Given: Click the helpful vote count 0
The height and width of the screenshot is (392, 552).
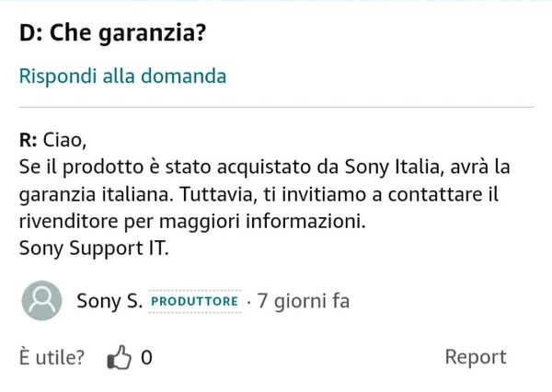Looking at the screenshot, I should click(x=146, y=358).
